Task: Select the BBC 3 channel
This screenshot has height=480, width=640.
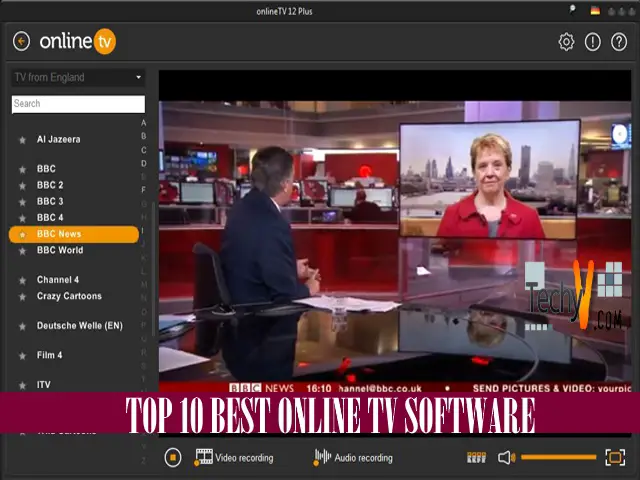Action: (50, 202)
